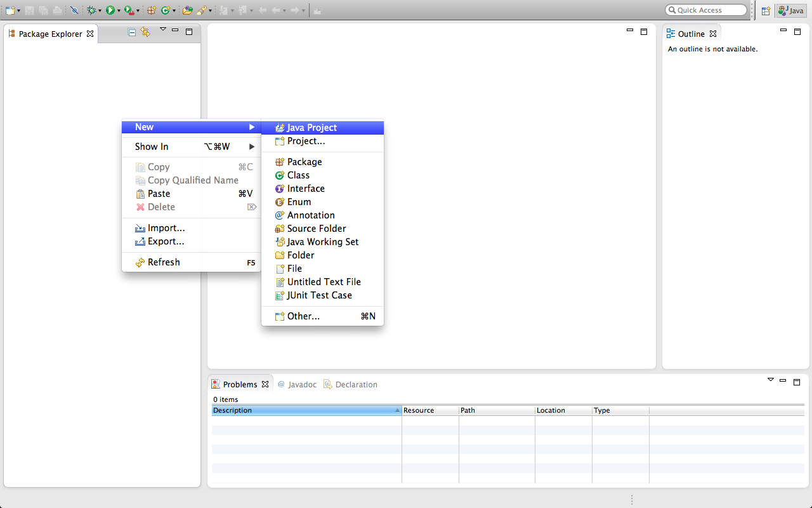
Task: Click the Open Perspective icon
Action: [x=766, y=10]
